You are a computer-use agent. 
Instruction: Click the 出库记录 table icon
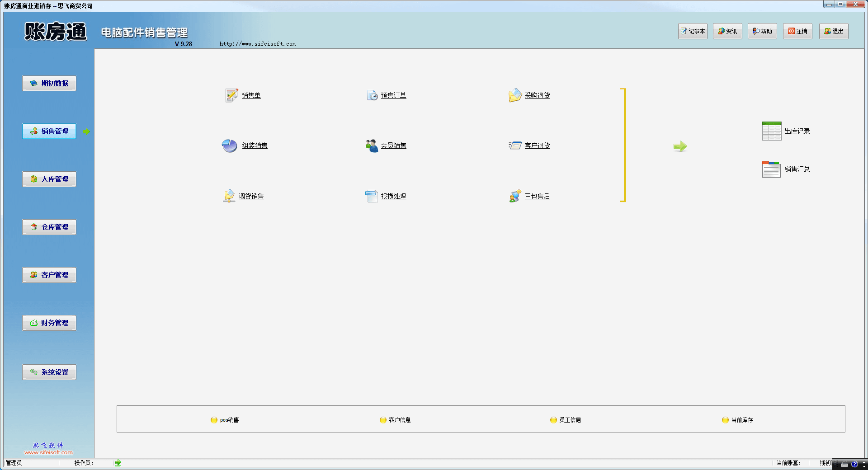(x=771, y=131)
